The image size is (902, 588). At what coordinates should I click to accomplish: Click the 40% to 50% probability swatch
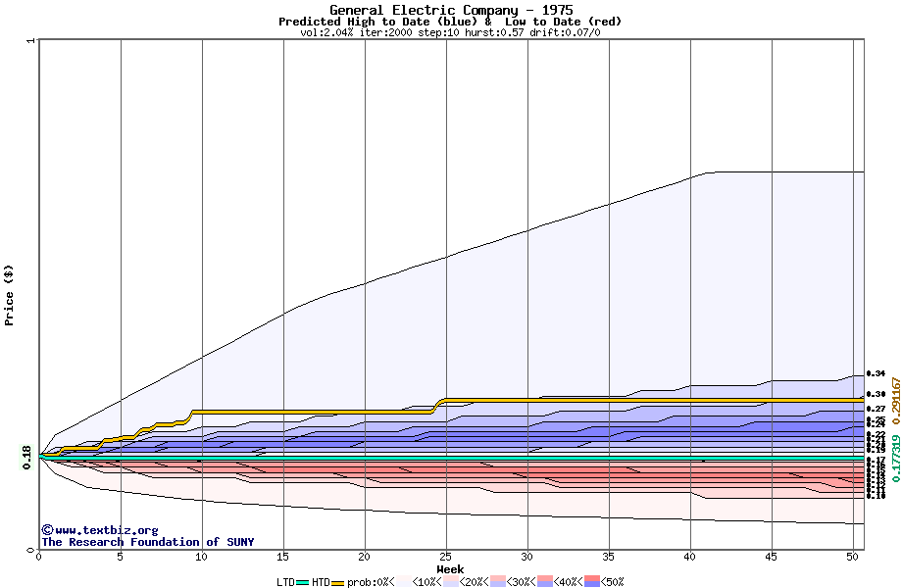tap(592, 581)
